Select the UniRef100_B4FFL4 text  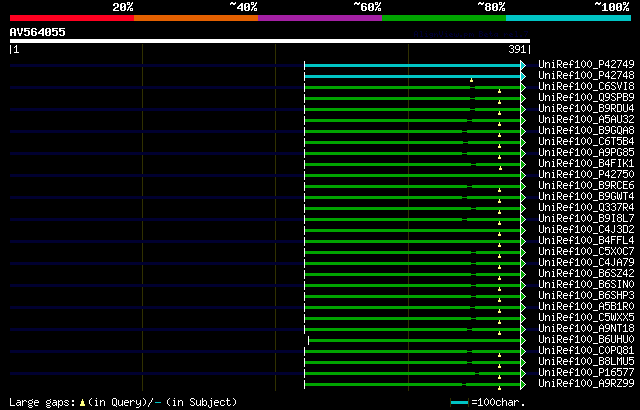(586, 241)
